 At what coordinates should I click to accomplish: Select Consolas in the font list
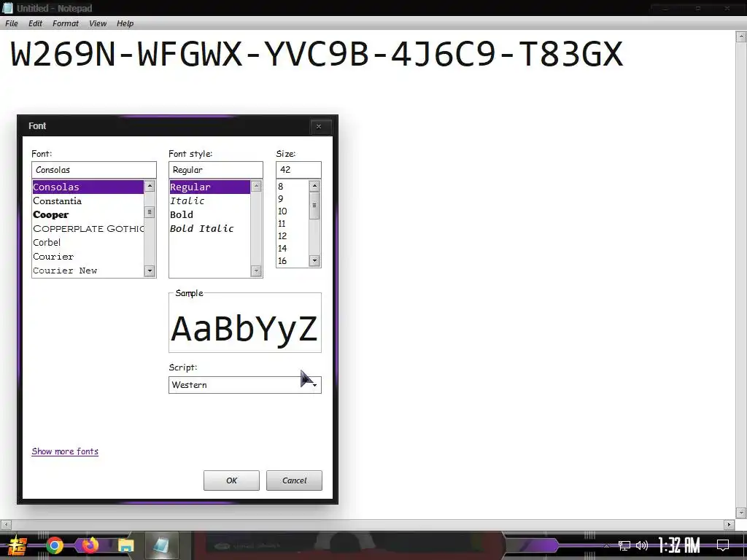click(x=88, y=187)
